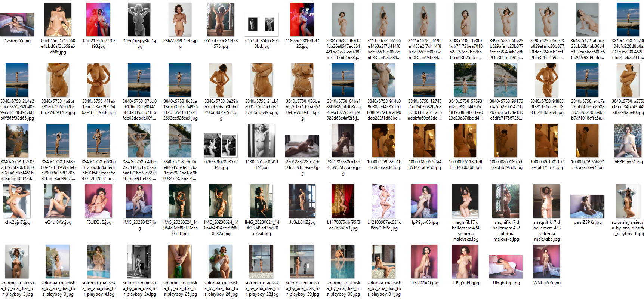Choose the 076332f078b3572343.jpg thumbnail

click(x=221, y=146)
